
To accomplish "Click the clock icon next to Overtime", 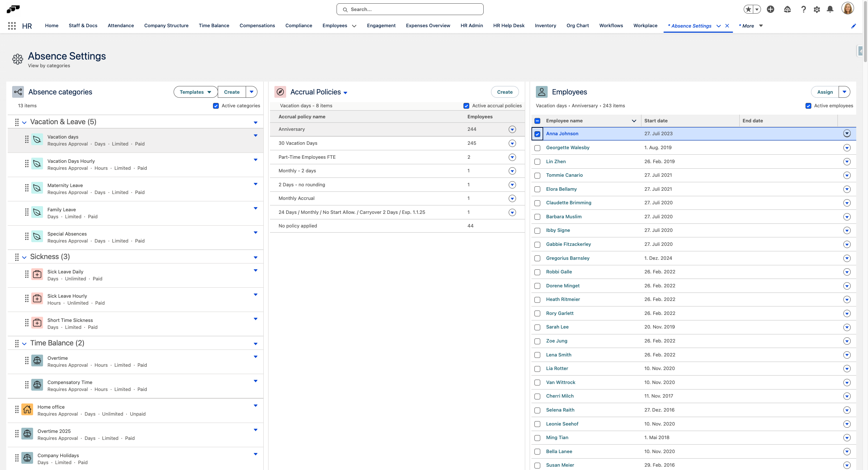I will pos(37,360).
